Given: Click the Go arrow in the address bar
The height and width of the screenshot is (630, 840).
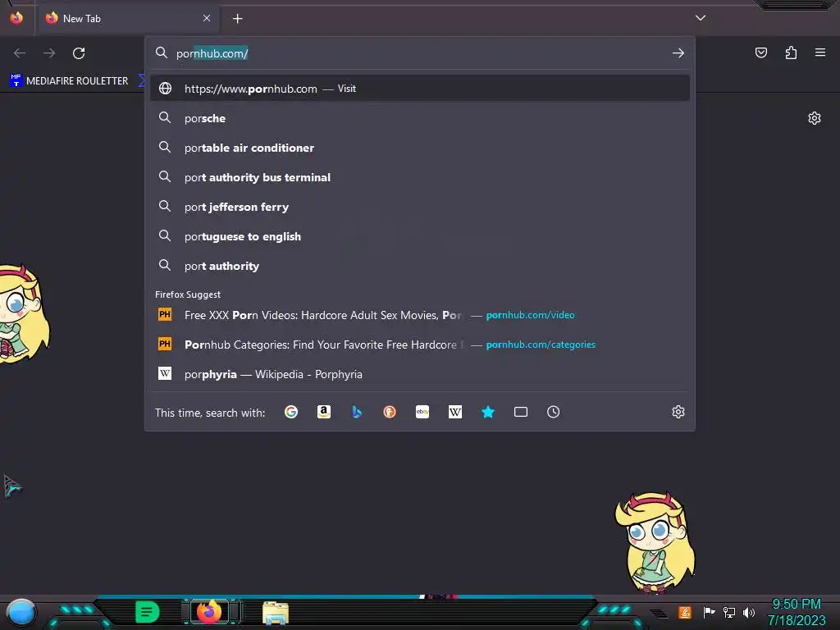Looking at the screenshot, I should [x=678, y=53].
